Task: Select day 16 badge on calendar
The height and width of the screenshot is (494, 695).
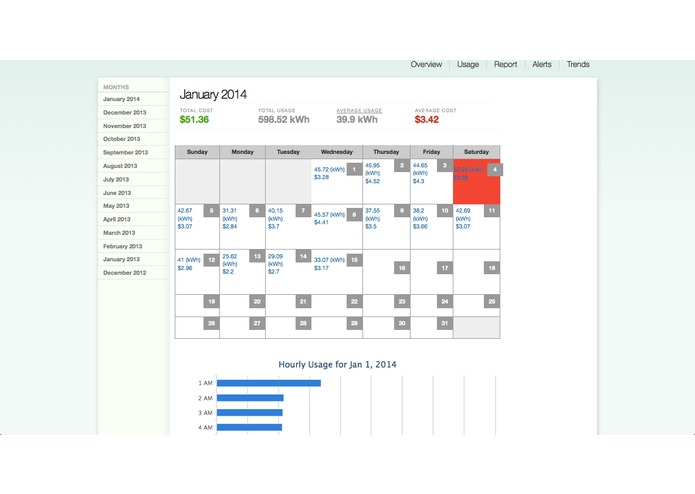Action: (402, 268)
